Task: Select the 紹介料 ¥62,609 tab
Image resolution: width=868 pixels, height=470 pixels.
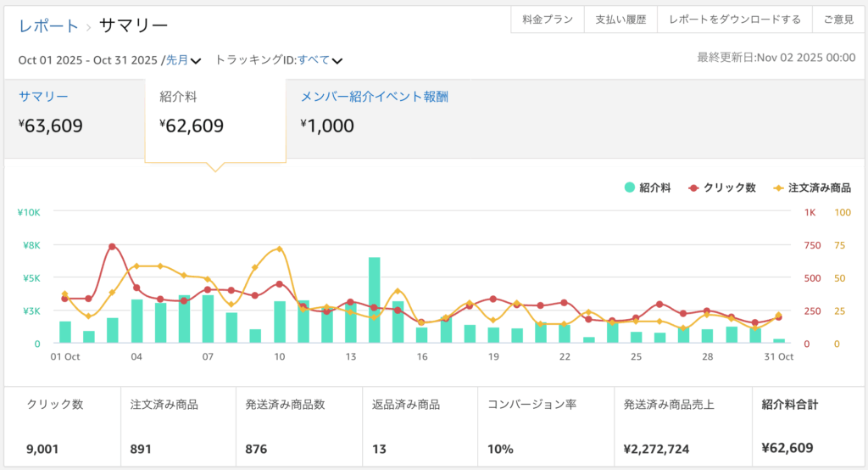Action: point(215,120)
